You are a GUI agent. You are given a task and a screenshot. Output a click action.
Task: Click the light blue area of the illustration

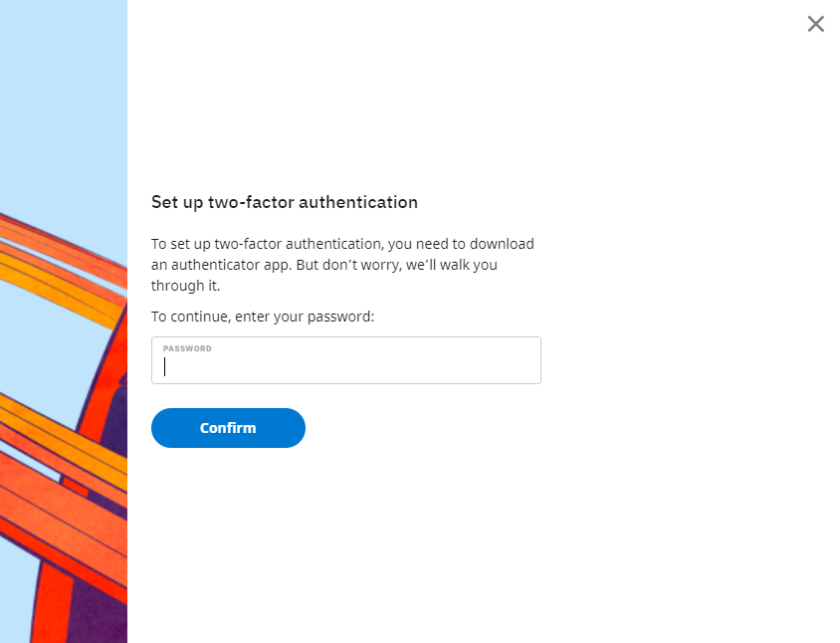(64, 107)
